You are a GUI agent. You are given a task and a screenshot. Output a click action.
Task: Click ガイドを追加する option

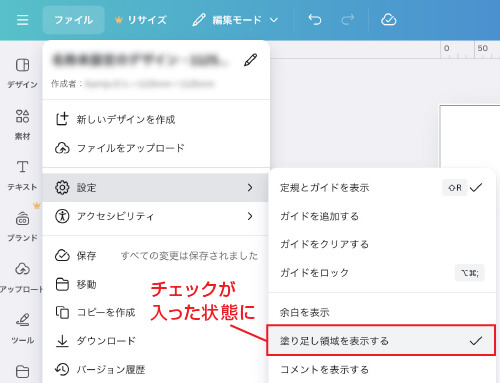point(382,216)
